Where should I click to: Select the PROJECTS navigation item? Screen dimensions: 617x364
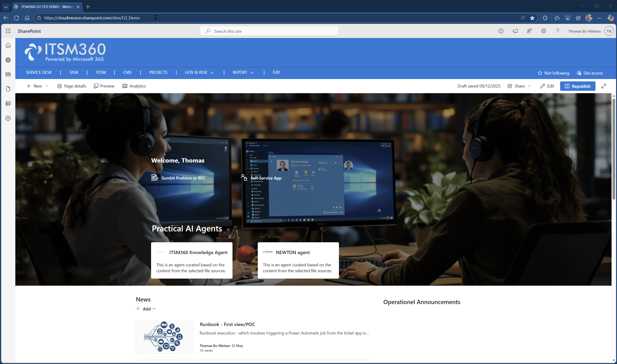158,72
